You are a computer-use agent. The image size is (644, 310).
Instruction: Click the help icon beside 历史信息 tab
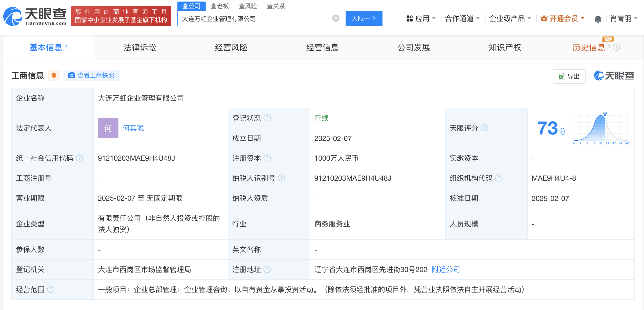617,47
